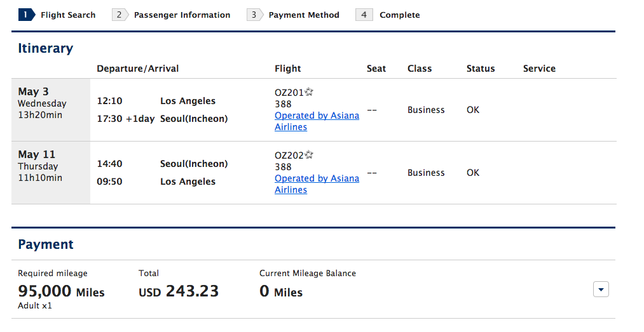The width and height of the screenshot is (644, 332).
Task: Click the step 3 number badge
Action: tap(255, 15)
